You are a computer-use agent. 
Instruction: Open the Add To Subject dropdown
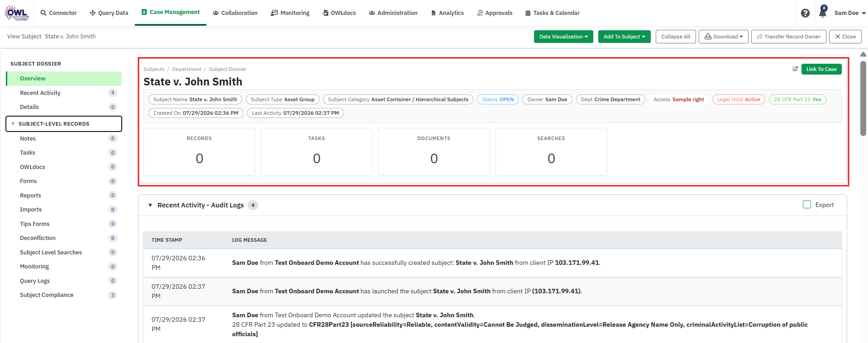[624, 37]
